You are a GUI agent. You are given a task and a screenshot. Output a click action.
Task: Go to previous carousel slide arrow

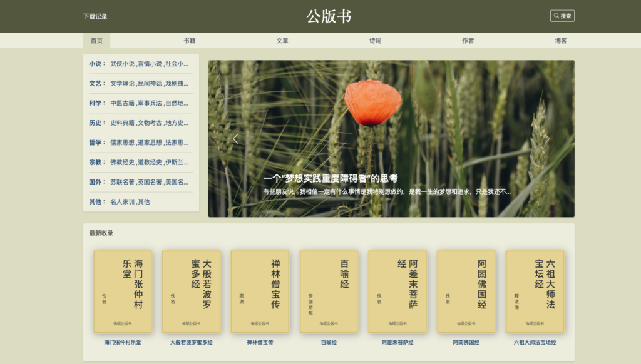235,139
